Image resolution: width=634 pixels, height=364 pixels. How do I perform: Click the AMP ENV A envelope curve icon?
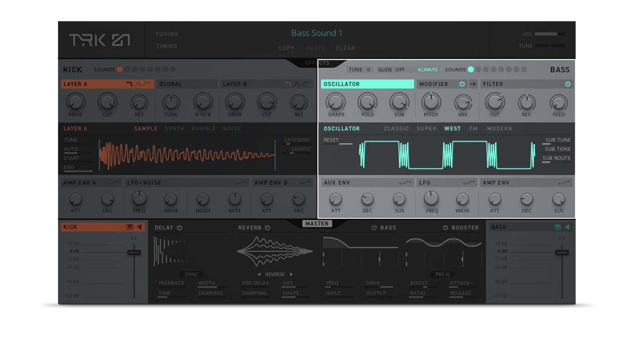114,183
